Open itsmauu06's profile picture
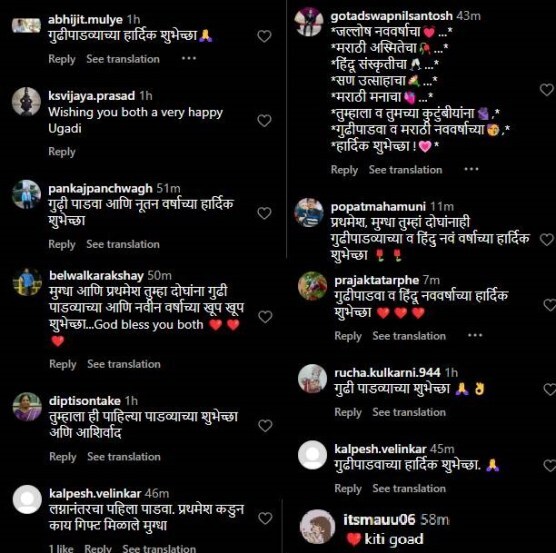The height and width of the screenshot is (553, 556). 317,527
